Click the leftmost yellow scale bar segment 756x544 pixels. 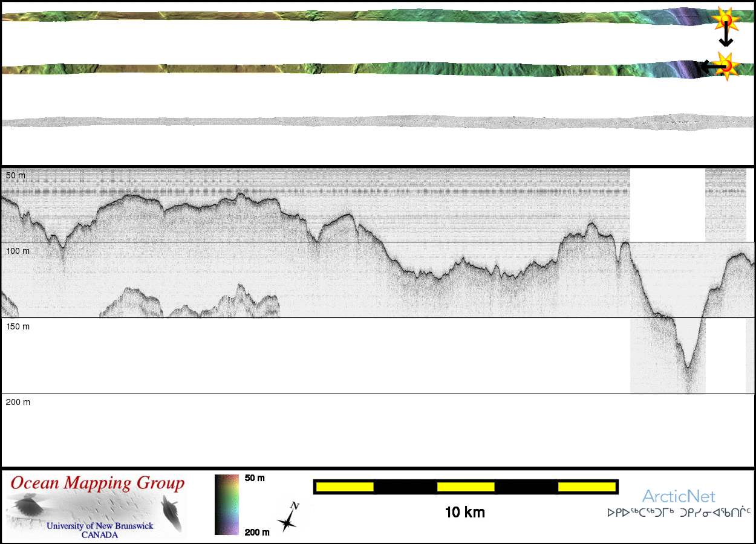[x=344, y=487]
